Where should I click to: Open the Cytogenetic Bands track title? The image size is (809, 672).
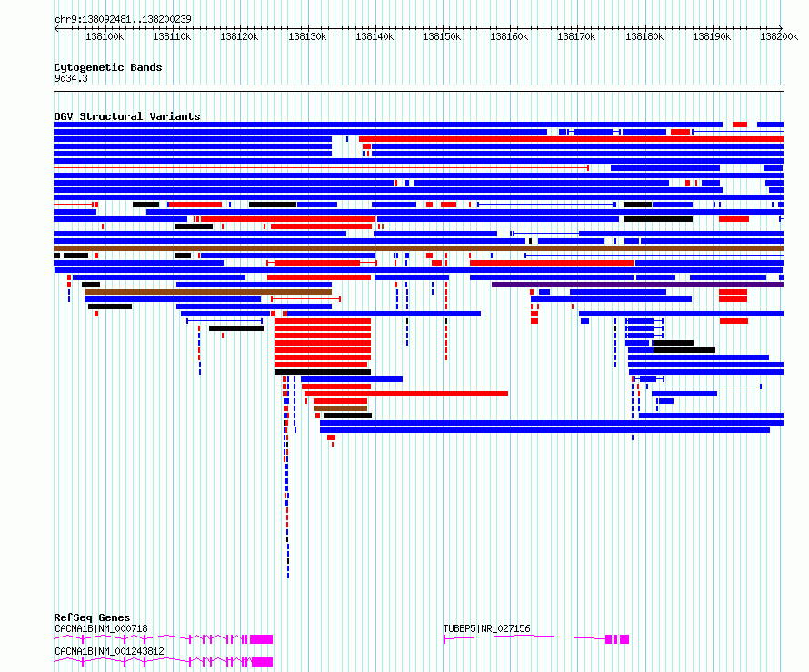pos(108,67)
